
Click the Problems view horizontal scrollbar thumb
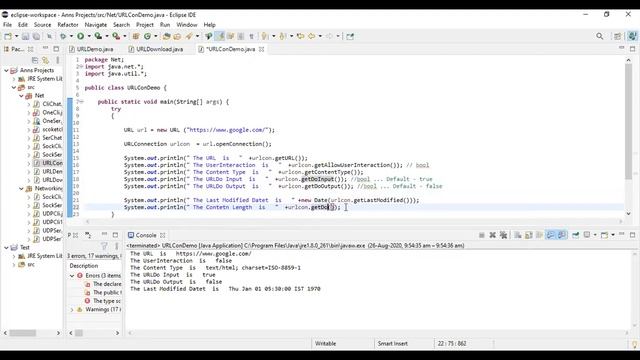79,333
